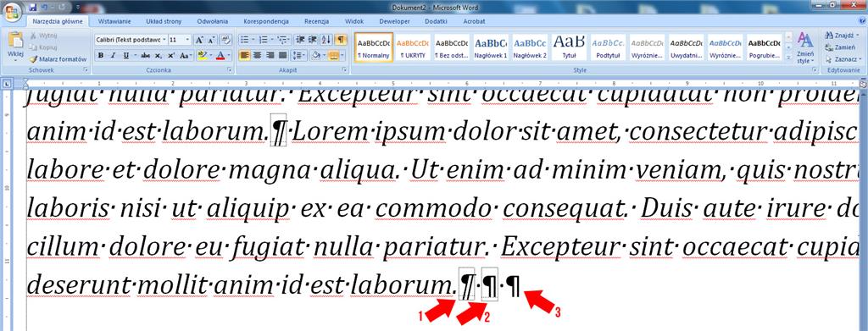Toggle bold formatting

[101, 56]
